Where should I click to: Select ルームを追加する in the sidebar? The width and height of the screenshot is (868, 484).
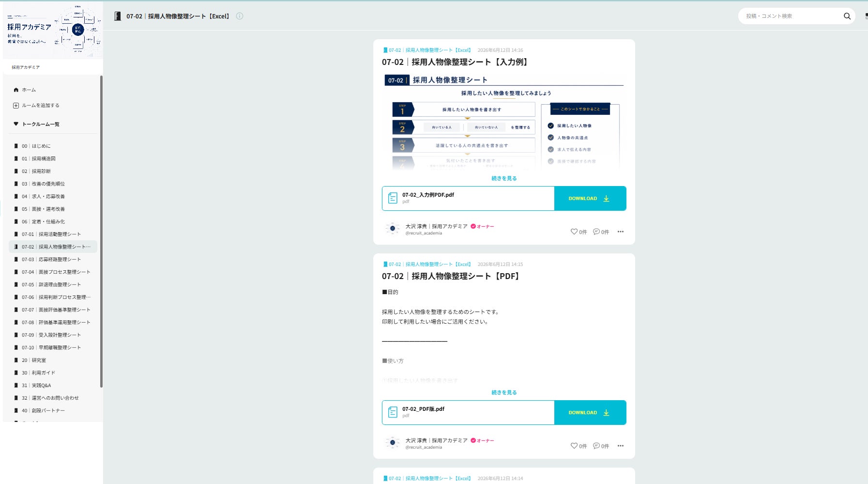click(41, 105)
